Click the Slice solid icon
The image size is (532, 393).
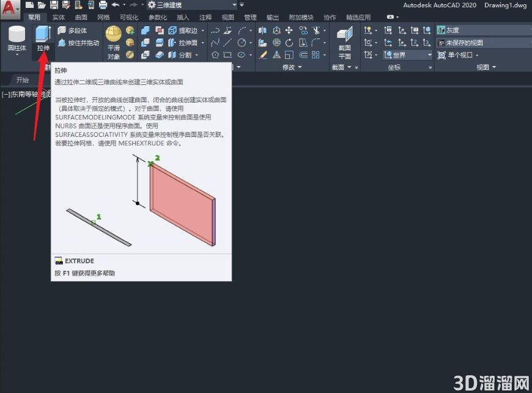(x=160, y=43)
